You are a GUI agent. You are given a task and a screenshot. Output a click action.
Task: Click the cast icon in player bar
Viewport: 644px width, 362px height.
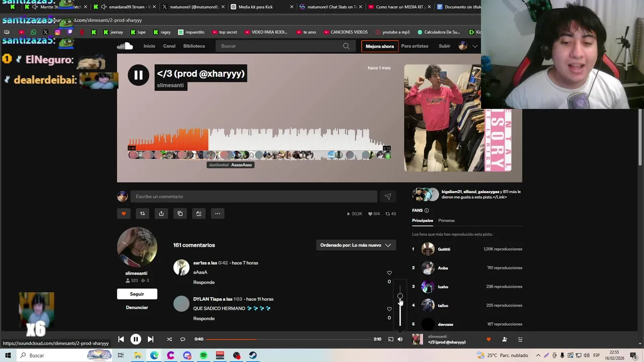click(x=390, y=339)
